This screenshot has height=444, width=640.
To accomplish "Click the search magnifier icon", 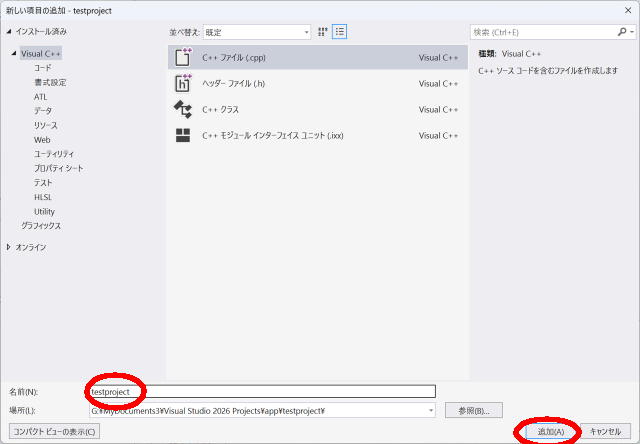I will pos(621,32).
